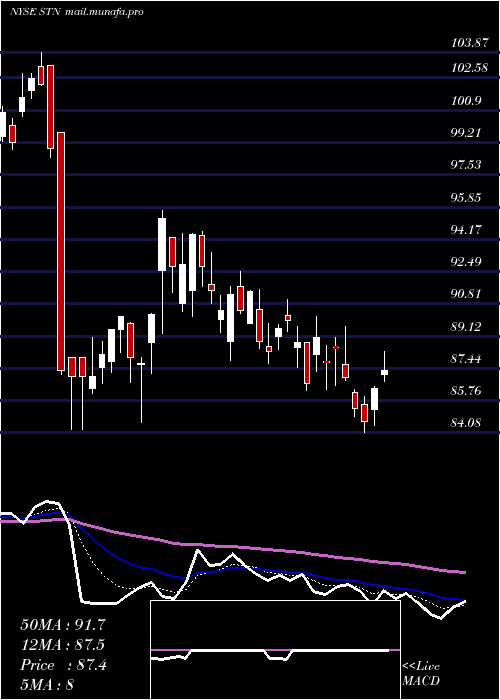The width and height of the screenshot is (500, 700).
Task: Click the 89.12 price level label
Action: click(467, 326)
